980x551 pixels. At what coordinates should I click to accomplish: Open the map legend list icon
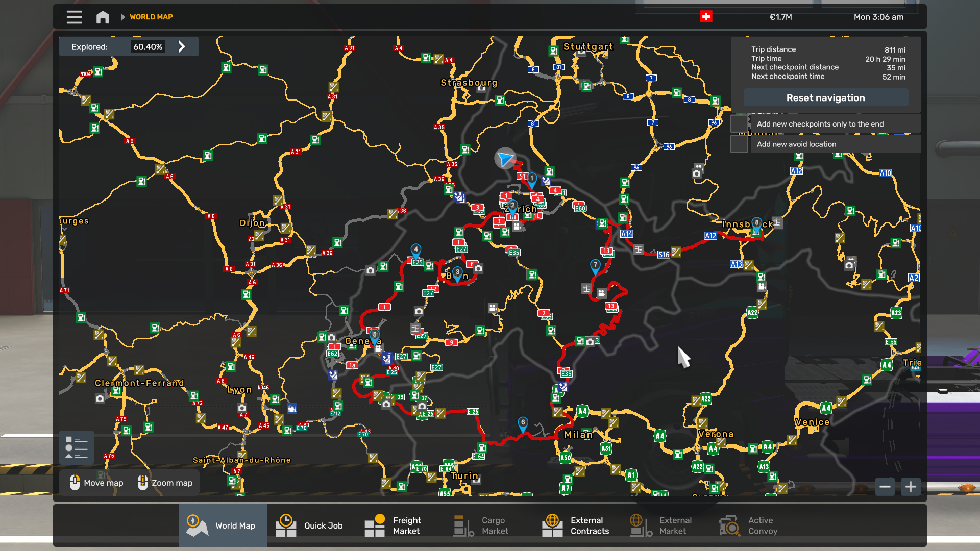tap(77, 447)
